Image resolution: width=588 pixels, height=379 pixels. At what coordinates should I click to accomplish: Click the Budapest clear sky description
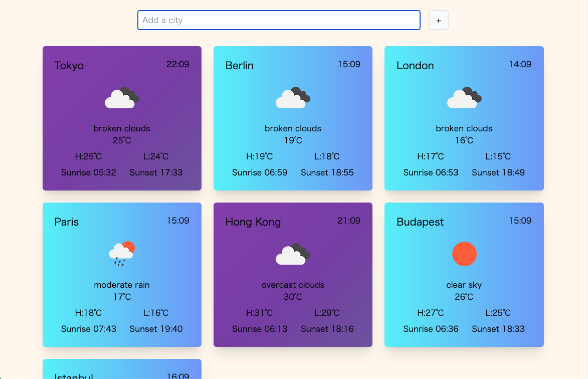(464, 285)
